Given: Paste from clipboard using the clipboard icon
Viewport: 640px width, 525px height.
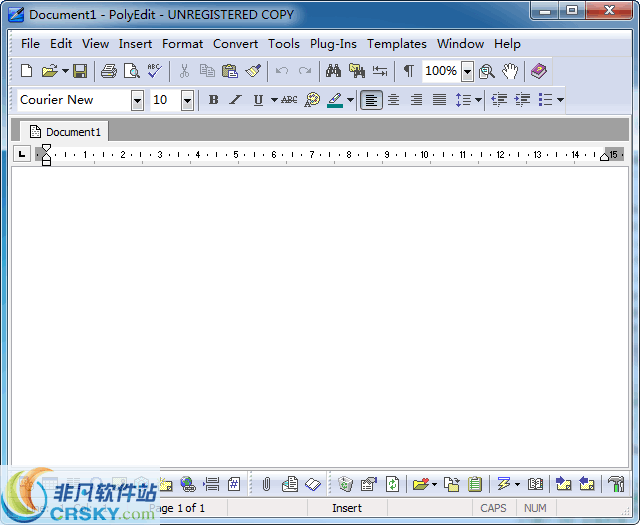Looking at the screenshot, I should [x=230, y=71].
